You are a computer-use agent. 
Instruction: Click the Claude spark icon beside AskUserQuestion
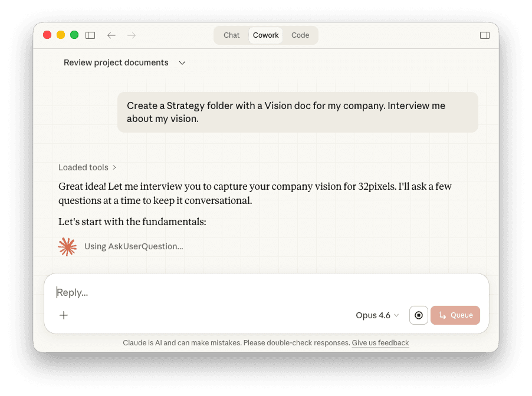point(67,247)
